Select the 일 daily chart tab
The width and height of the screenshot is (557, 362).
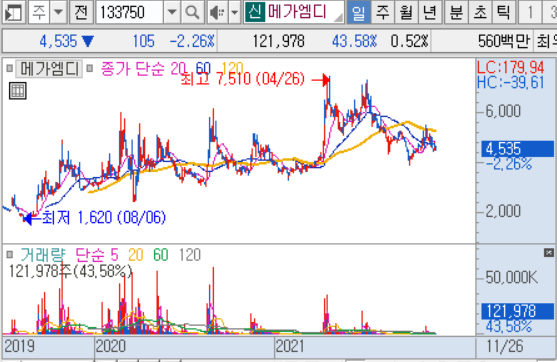[x=358, y=12]
